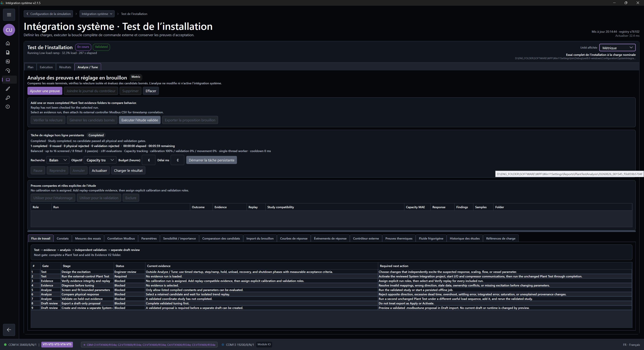Image resolution: width=644 pixels, height=350 pixels.
Task: Click FR - Français language selector
Action: click(x=631, y=345)
